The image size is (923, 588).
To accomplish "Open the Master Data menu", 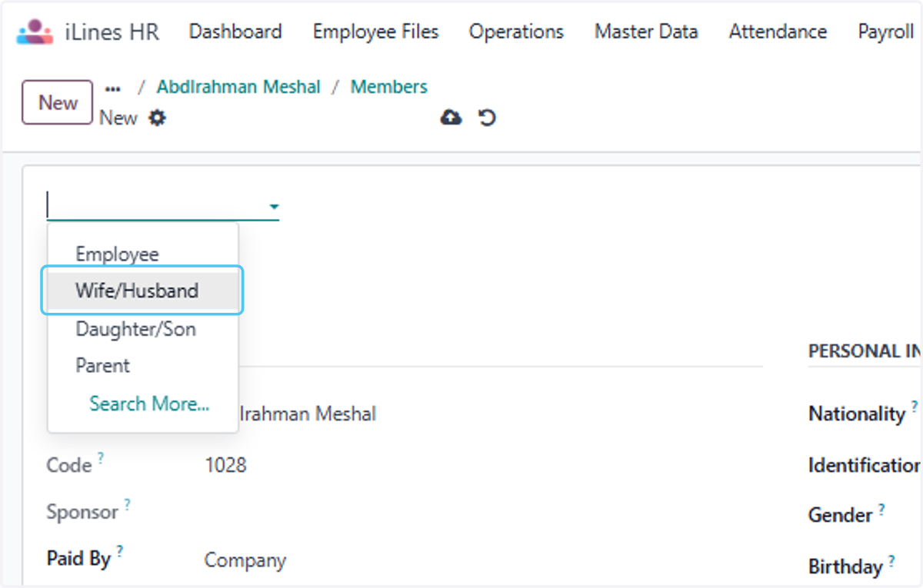I will pyautogui.click(x=646, y=32).
